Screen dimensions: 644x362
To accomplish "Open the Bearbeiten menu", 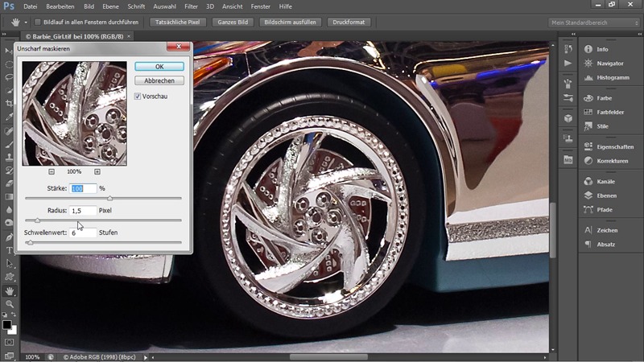I will coord(60,6).
